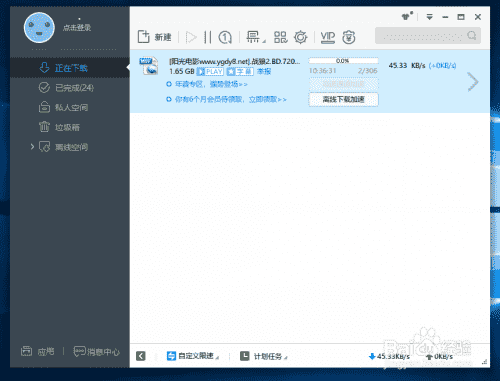Expand task details with right chevron arrow
The image size is (500, 381).
pos(473,82)
